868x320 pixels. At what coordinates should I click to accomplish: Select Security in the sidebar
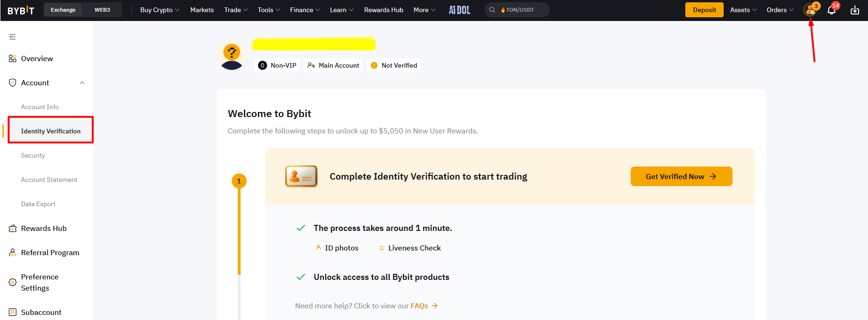(33, 155)
